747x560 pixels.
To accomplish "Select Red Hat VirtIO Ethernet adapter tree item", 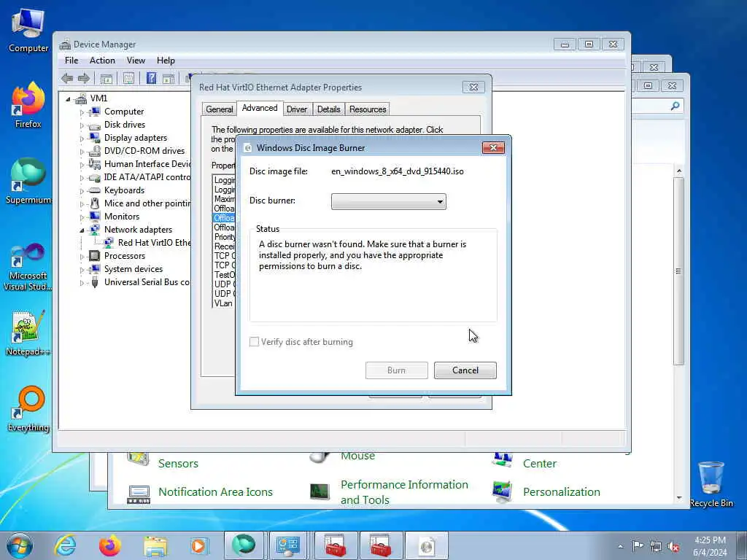I will pos(154,243).
